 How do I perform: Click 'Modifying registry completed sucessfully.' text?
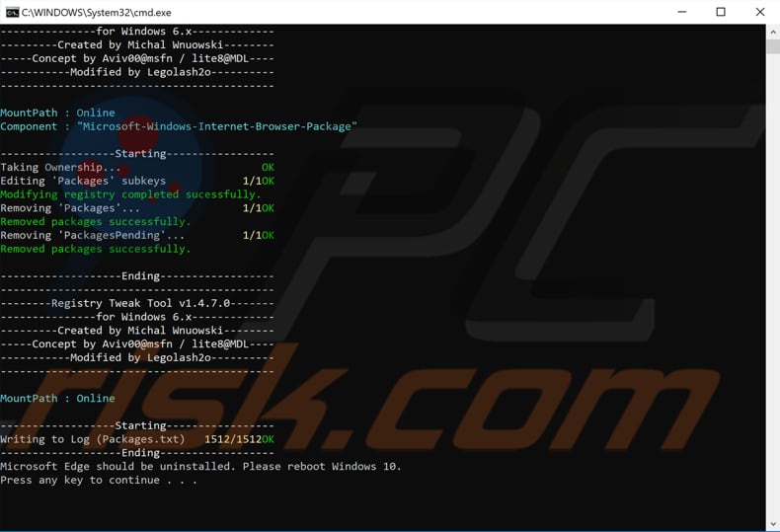point(130,194)
